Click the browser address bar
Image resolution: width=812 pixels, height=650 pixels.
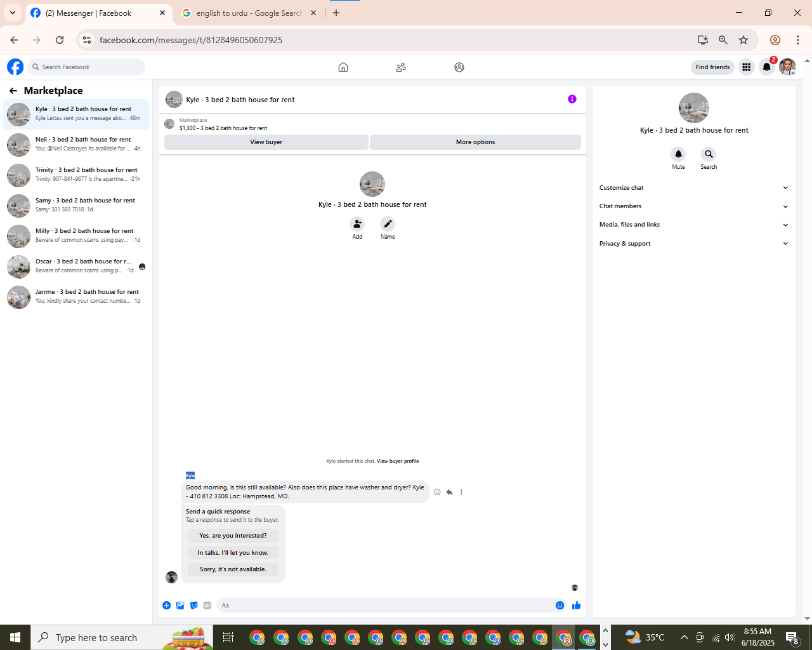[x=393, y=40]
